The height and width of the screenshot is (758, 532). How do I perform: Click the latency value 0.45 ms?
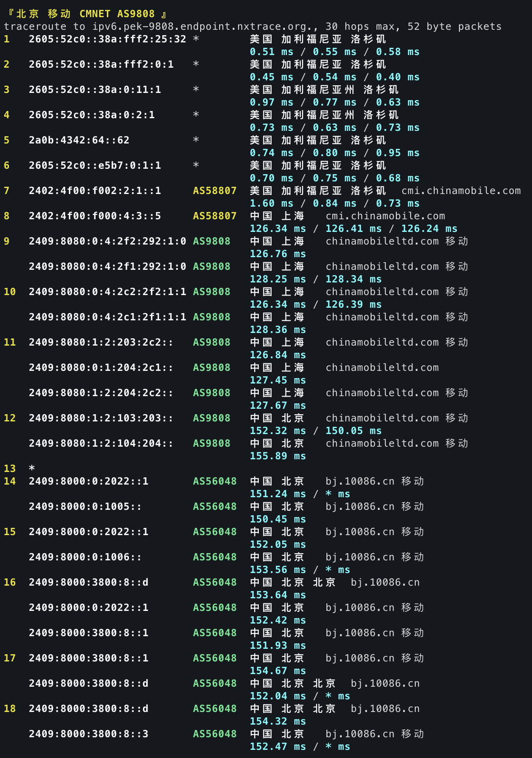(271, 77)
